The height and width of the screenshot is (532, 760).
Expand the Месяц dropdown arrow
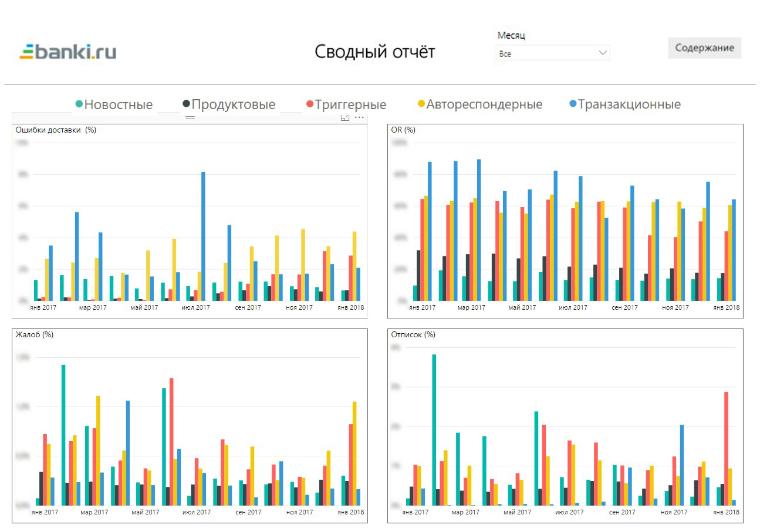603,53
